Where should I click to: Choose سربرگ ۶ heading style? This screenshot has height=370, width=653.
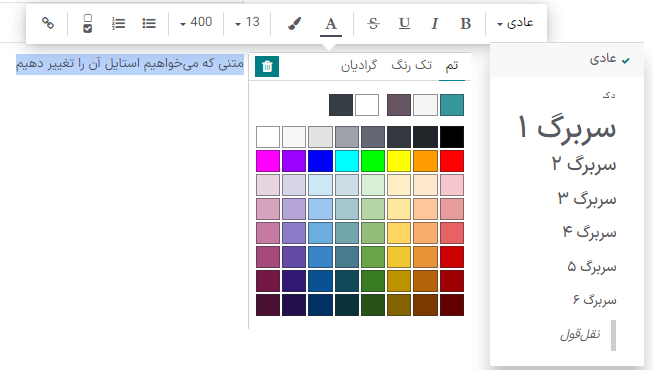point(595,300)
